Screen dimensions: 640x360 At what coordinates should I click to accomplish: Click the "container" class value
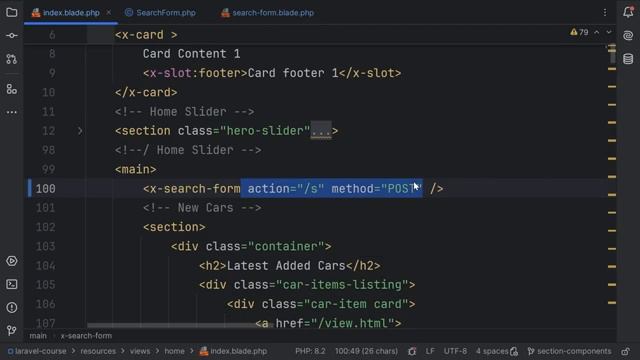point(286,247)
